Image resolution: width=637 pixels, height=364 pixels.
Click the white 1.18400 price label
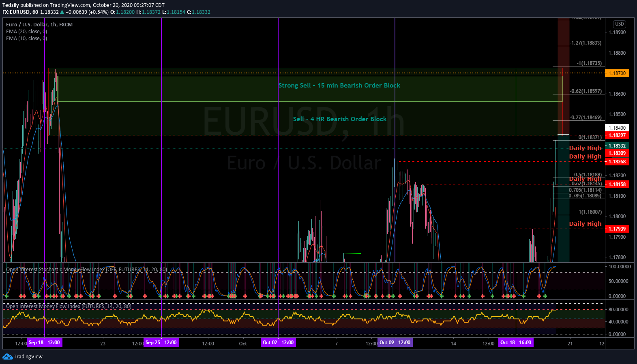[x=617, y=128]
